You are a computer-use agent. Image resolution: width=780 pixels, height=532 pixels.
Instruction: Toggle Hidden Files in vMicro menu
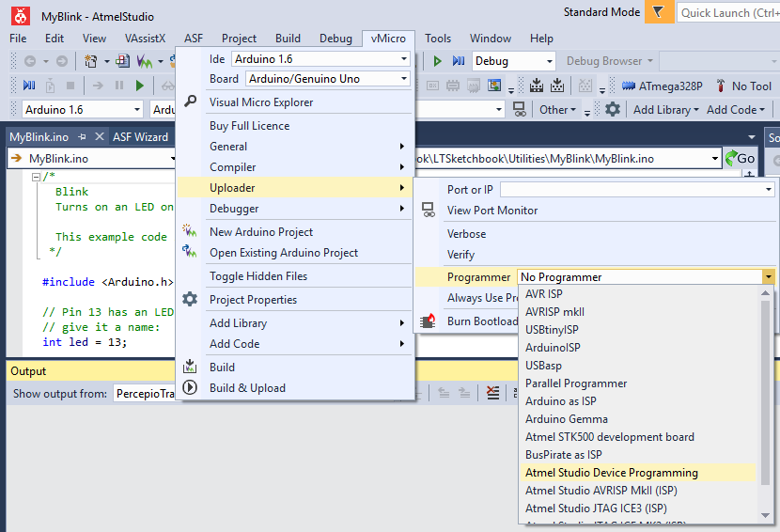click(x=258, y=275)
